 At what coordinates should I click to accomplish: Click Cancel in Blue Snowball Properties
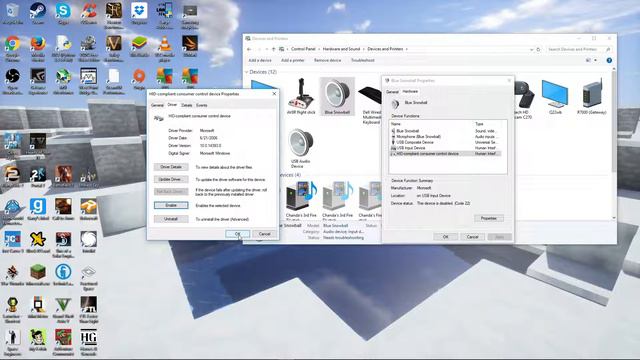point(472,237)
